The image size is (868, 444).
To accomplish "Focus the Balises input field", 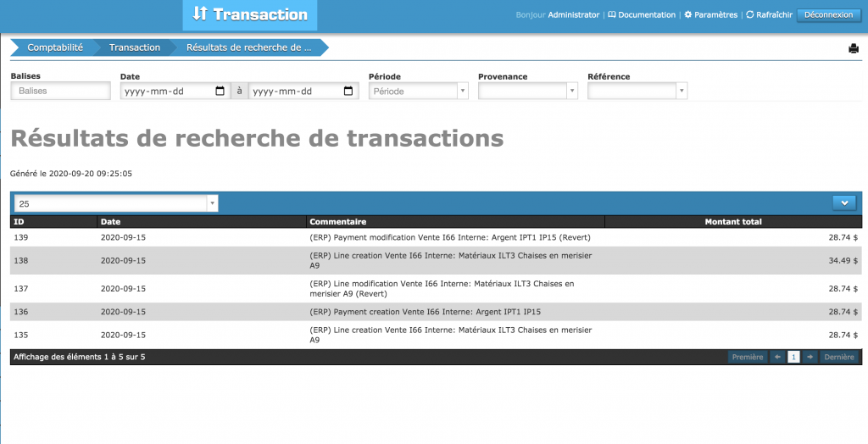I will coord(60,92).
